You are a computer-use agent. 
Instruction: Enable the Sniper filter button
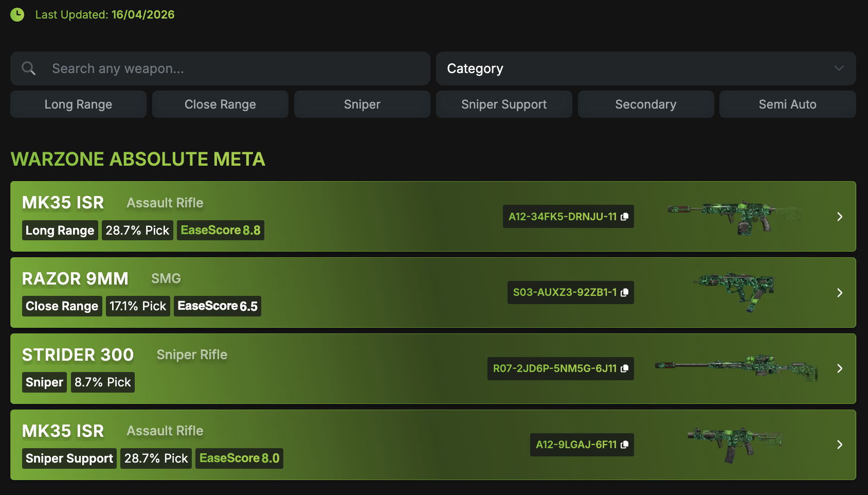tap(362, 104)
